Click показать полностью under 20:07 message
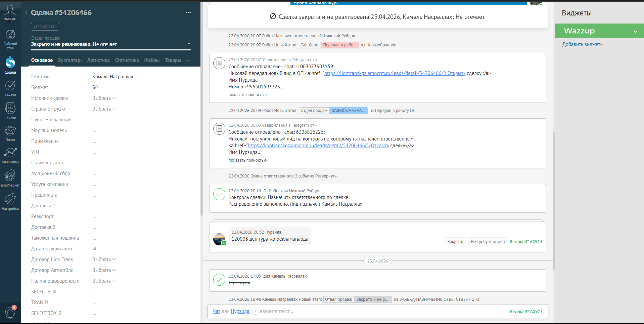The width and height of the screenshot is (644, 324). click(x=247, y=95)
